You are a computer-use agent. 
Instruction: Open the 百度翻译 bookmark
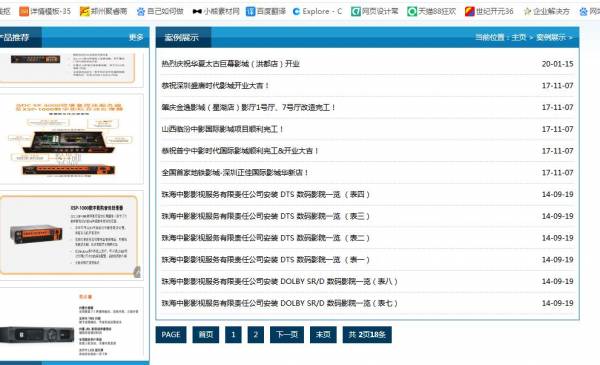(x=266, y=11)
